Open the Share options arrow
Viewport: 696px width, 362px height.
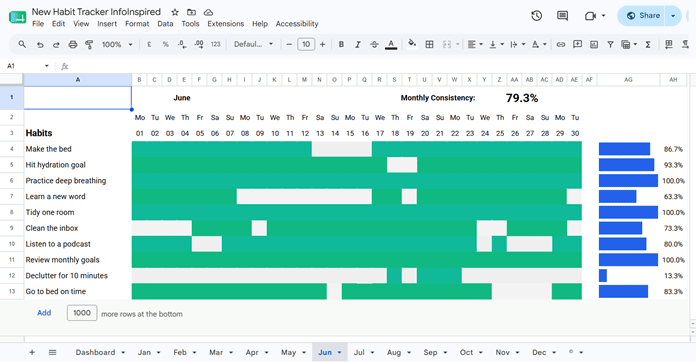pyautogui.click(x=673, y=16)
